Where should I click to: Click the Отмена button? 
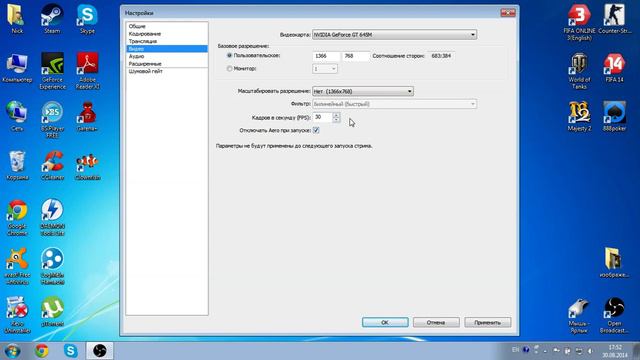(436, 322)
